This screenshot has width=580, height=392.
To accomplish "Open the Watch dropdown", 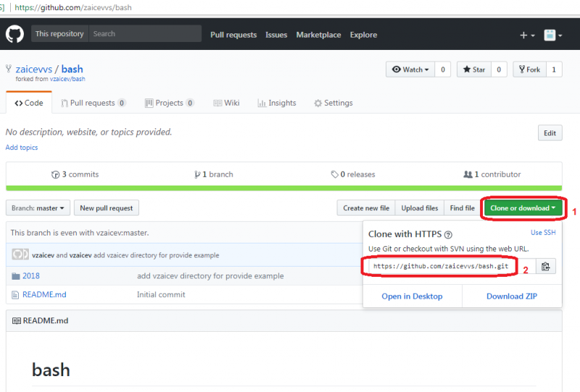I will (410, 70).
